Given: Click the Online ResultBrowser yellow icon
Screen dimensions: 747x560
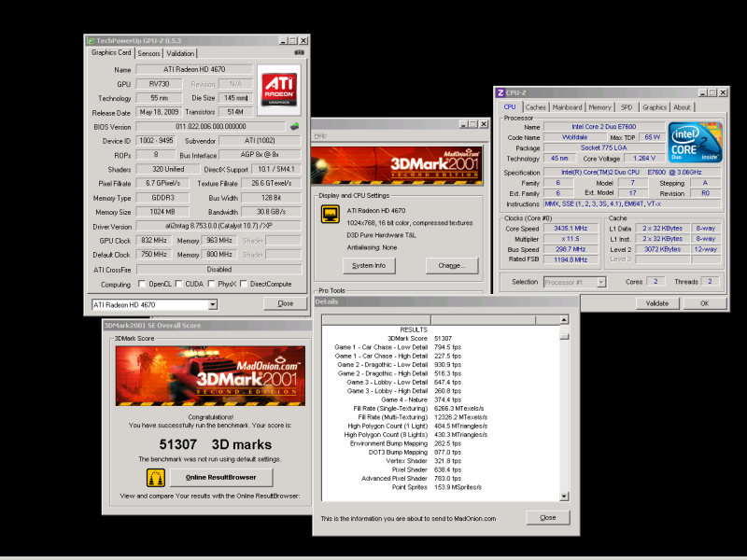Looking at the screenshot, I should 155,477.
